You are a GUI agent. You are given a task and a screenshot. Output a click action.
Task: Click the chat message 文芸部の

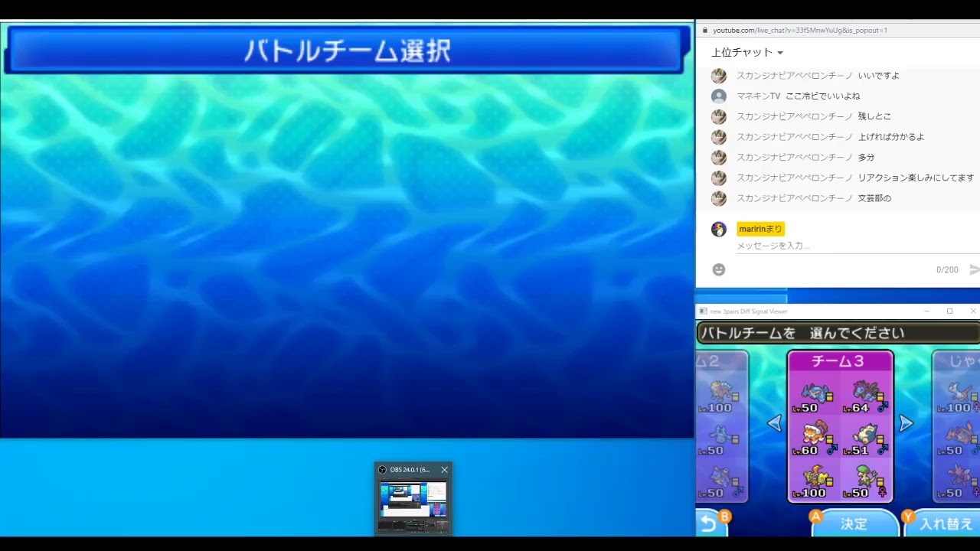click(874, 198)
